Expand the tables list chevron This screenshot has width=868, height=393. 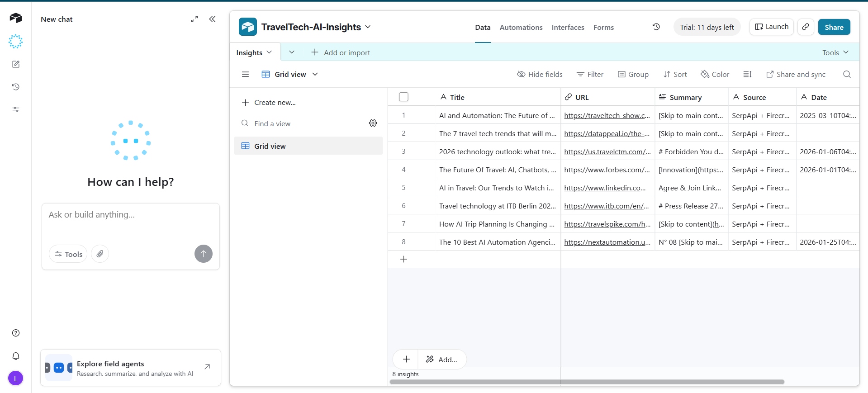point(292,52)
